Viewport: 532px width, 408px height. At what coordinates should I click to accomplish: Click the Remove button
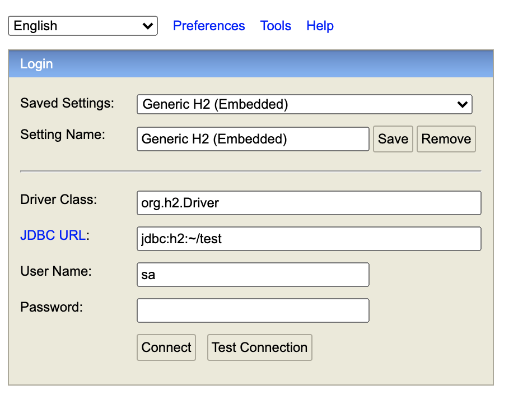(446, 139)
